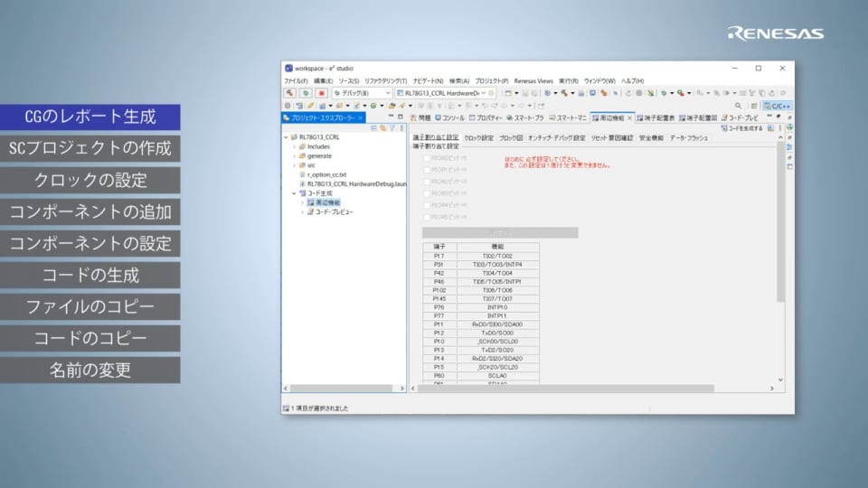Open the デバッグ(B) launch mode dropdown
Screen dimensions: 868x488
click(362, 93)
